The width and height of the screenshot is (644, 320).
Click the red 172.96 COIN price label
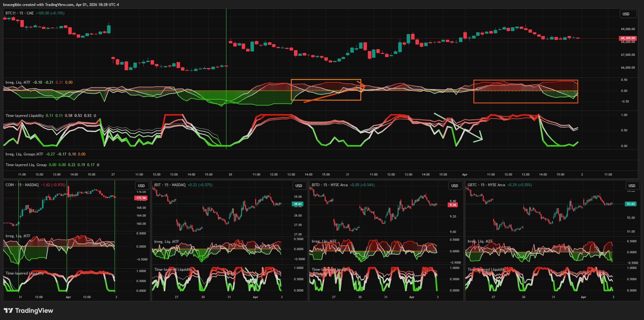click(x=141, y=198)
